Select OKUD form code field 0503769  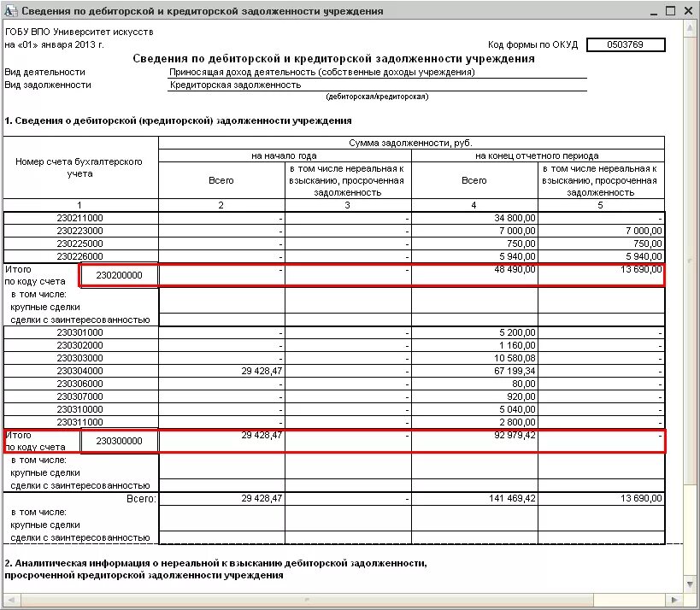626,44
